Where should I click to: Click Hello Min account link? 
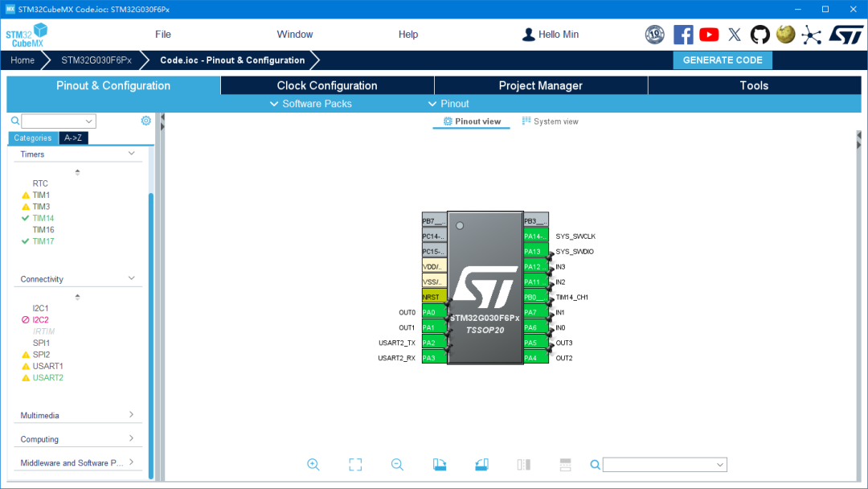coord(559,35)
